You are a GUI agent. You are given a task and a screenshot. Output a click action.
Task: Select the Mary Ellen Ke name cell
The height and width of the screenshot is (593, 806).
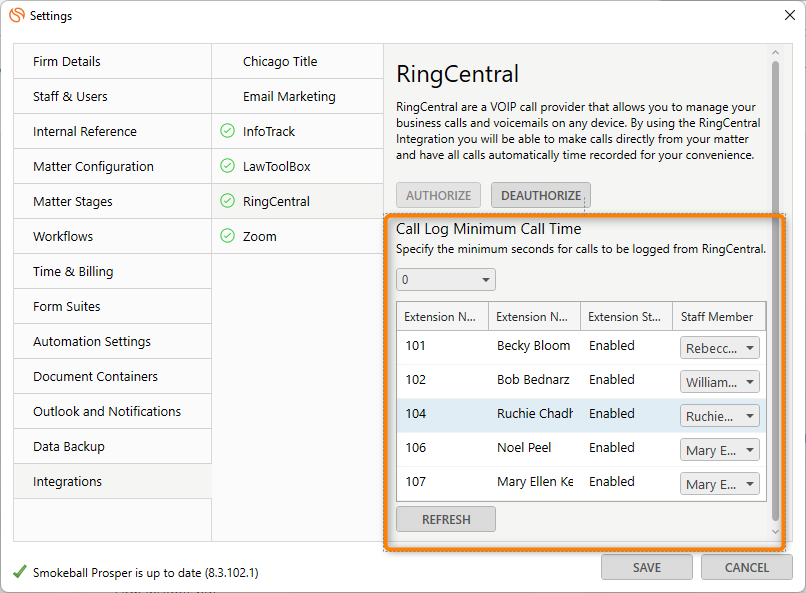point(535,481)
